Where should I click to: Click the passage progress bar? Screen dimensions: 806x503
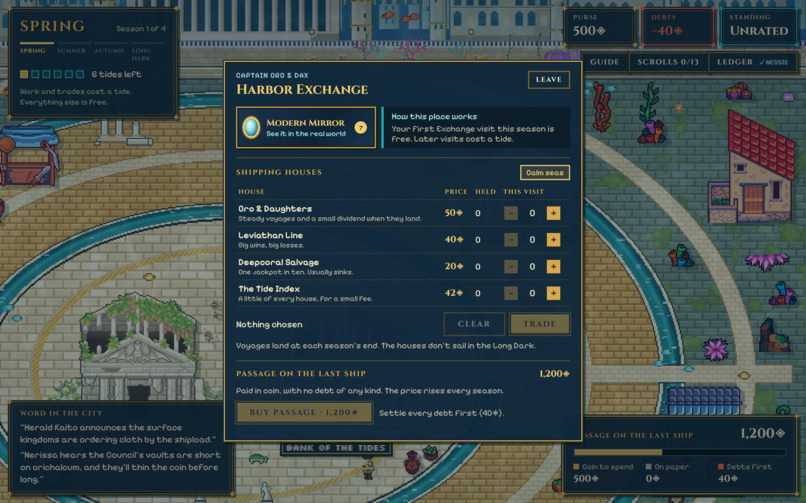679,453
